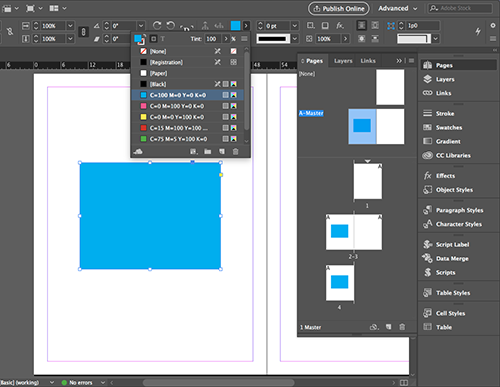
Task: Select page 1 thumbnail in Pages panel
Action: (x=368, y=181)
